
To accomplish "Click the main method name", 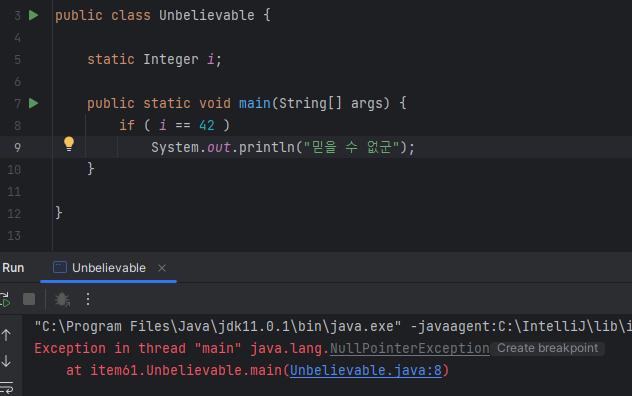I will 255,104.
